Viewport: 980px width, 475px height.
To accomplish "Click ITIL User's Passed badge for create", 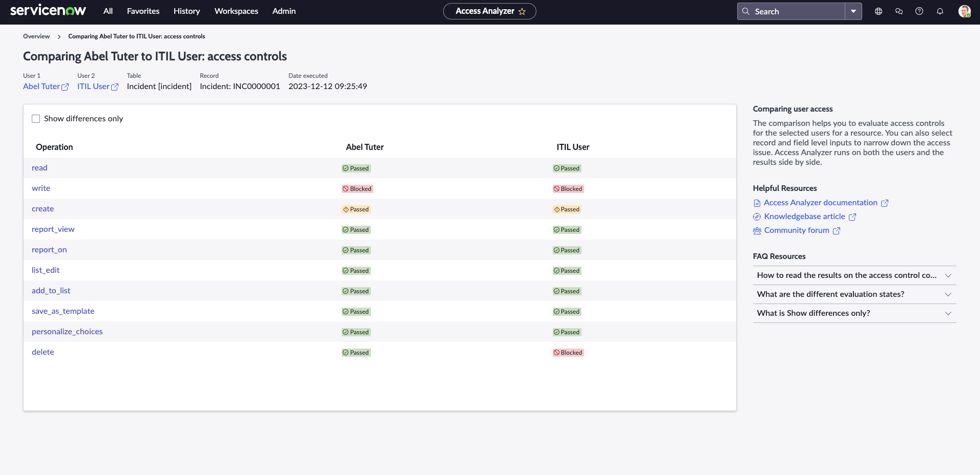I will coord(567,209).
